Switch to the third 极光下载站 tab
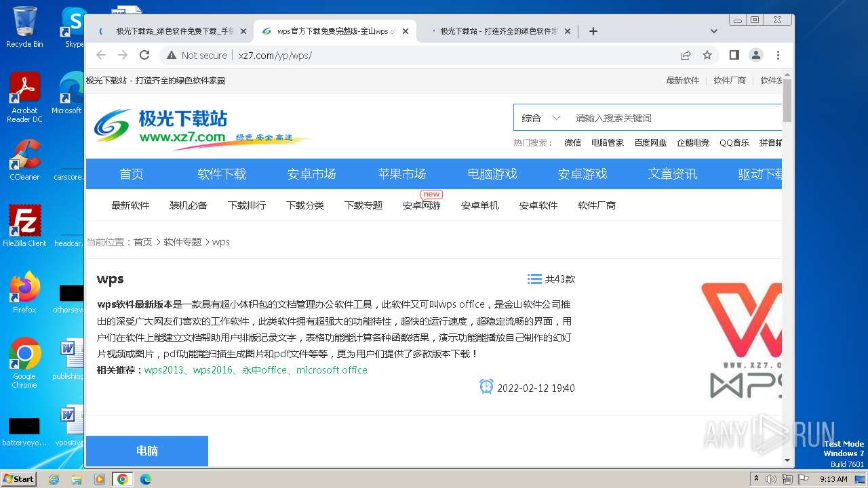This screenshot has width=868, height=488. click(498, 31)
